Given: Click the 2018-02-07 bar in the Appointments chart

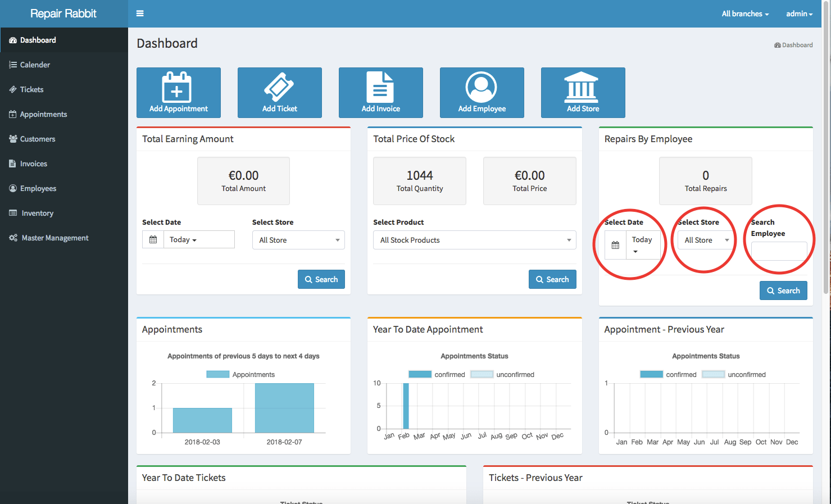Looking at the screenshot, I should click(284, 408).
